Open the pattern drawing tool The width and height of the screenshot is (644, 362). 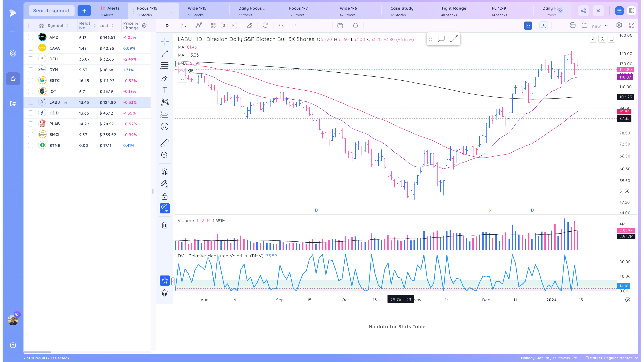coord(164,102)
